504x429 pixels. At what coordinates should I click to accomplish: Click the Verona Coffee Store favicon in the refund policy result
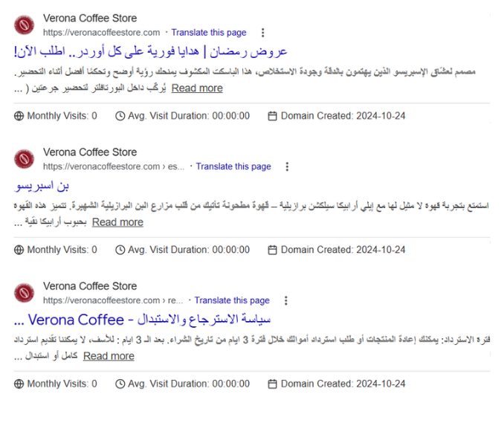pos(24,293)
